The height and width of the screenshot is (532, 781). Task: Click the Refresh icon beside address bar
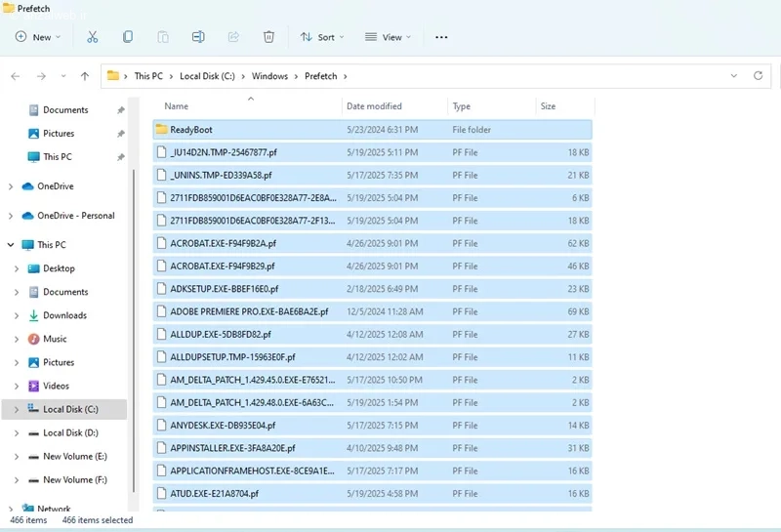(759, 76)
